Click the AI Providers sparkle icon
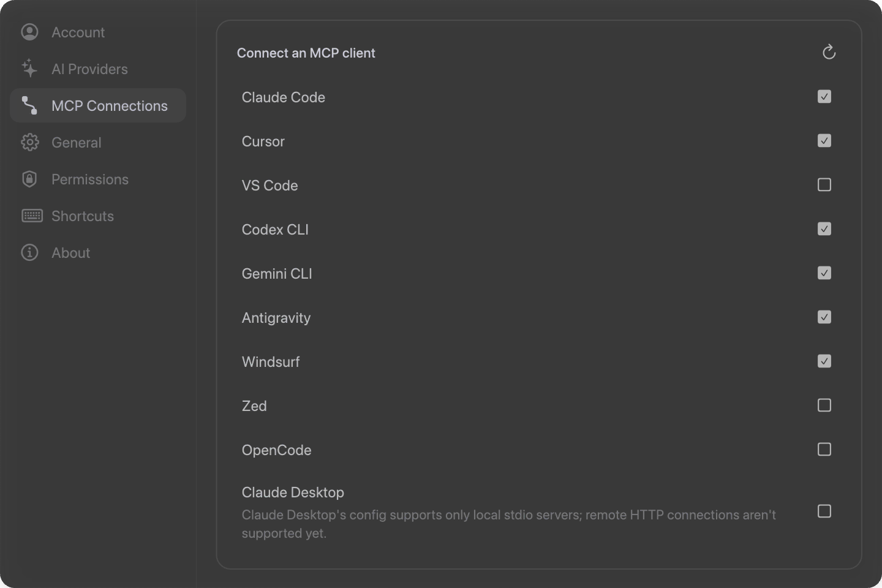 pyautogui.click(x=29, y=69)
